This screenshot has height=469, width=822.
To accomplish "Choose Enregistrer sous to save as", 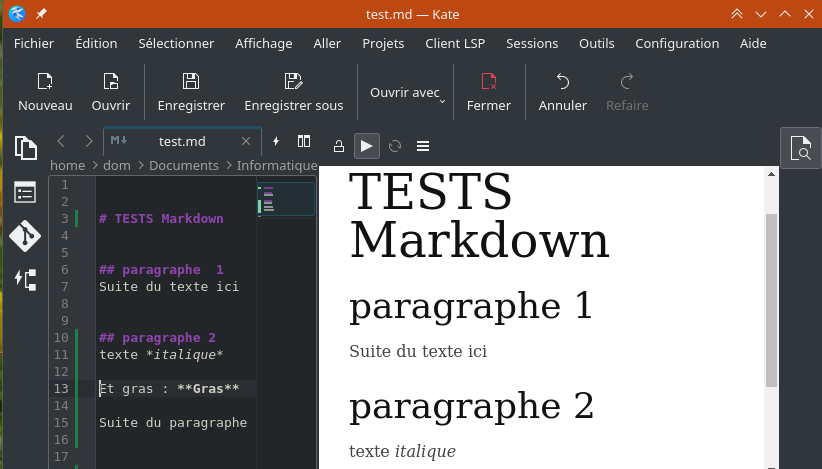I will coord(294,93).
